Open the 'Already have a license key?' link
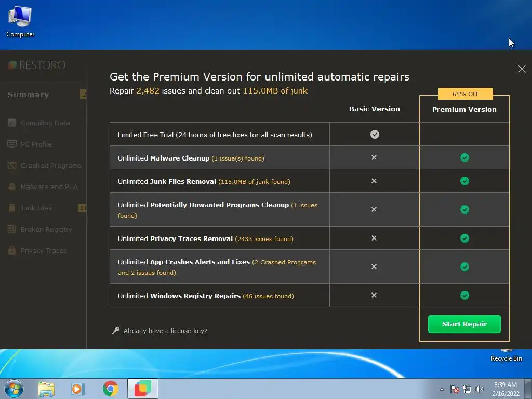The height and width of the screenshot is (399, 532). coord(165,331)
